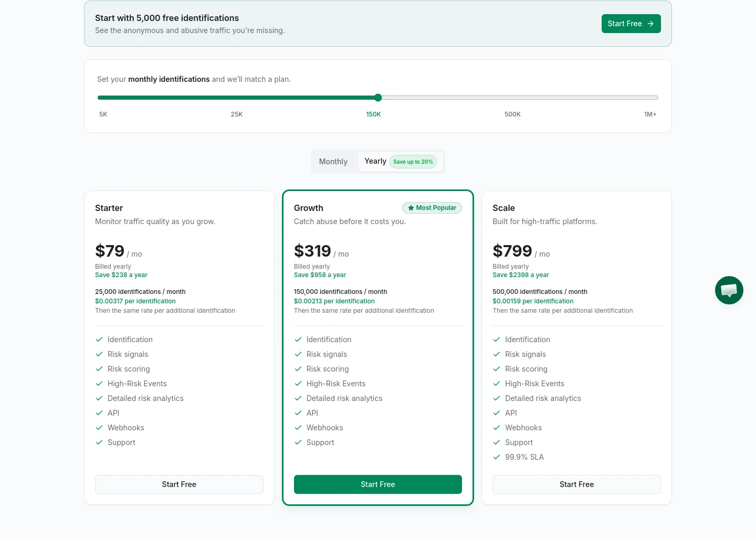Screen dimensions: 756x539
Task: Choose the 5K identifications label
Action: click(x=103, y=114)
